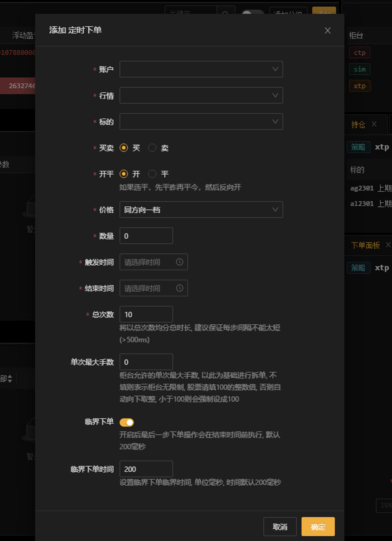Toggle the switch in background toolbar
This screenshot has height=541, width=392.
coord(253,12)
